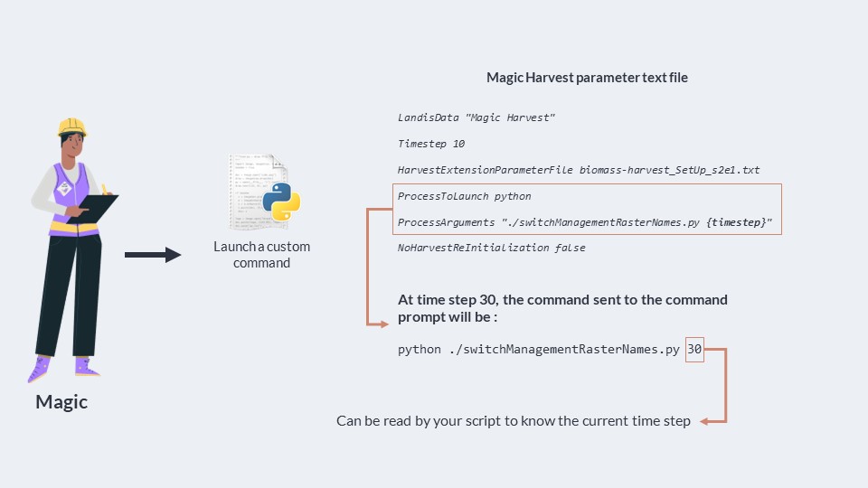
Task: Click the HarvestExtensionParameterFile line
Action: pos(579,170)
